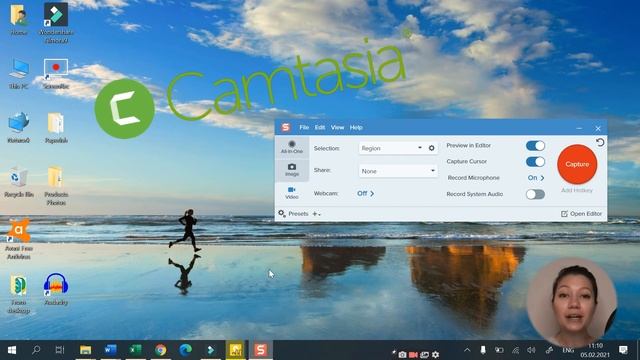Open the File menu in Snagit
Image resolution: width=640 pixels, height=360 pixels.
point(304,127)
